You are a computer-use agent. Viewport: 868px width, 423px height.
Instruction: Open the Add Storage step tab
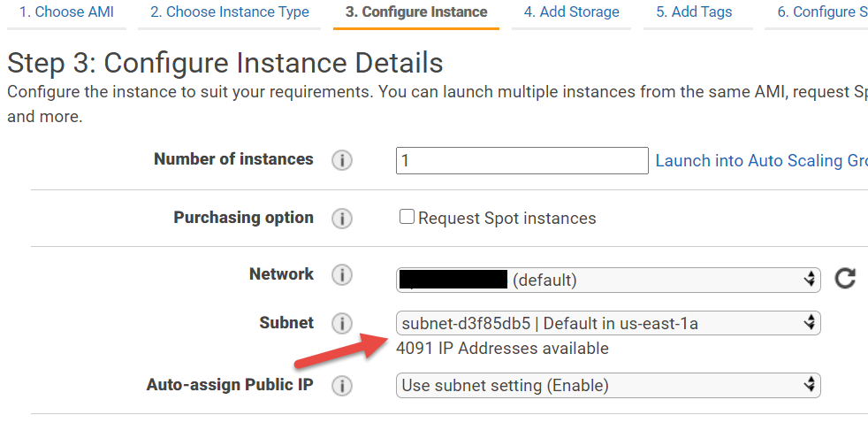point(571,12)
